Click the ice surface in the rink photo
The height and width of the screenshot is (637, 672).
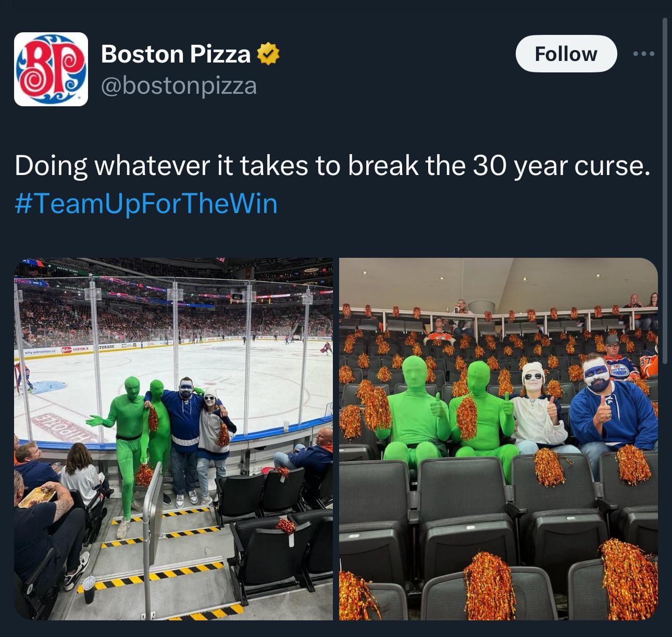[250, 375]
